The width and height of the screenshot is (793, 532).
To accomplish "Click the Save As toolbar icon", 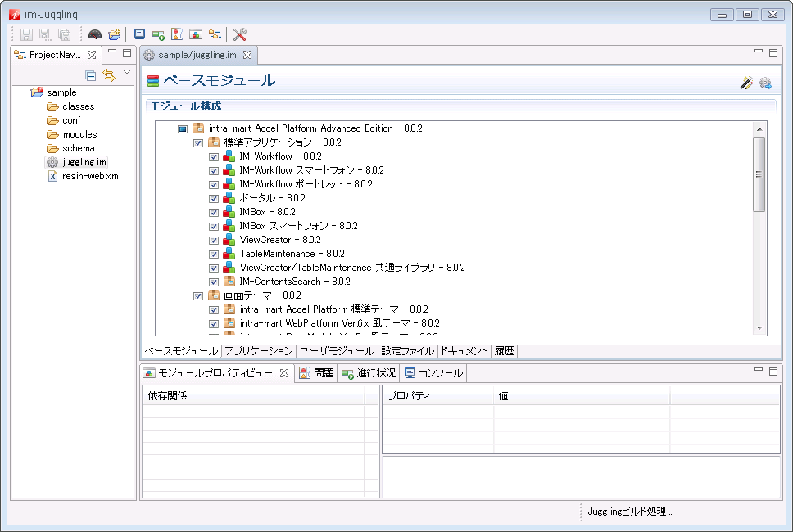I will 45,34.
